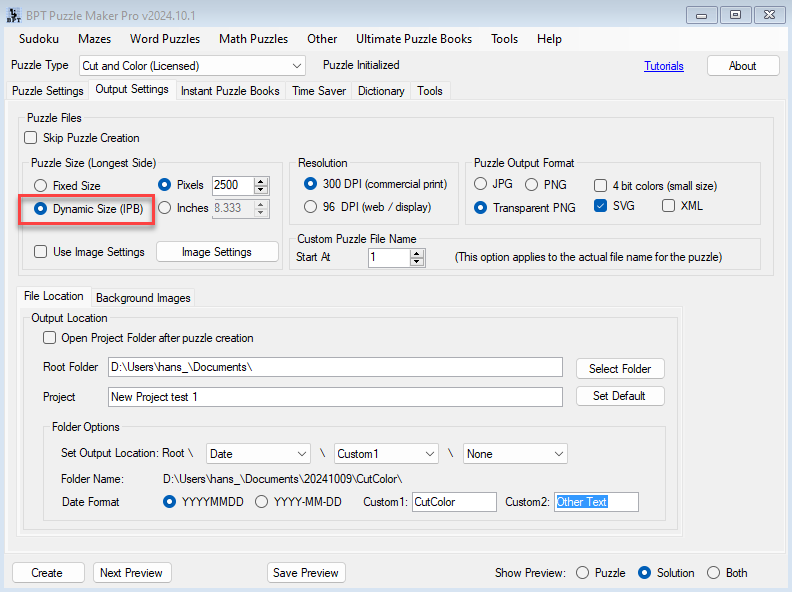
Task: Click the Select Folder button
Action: click(x=620, y=369)
